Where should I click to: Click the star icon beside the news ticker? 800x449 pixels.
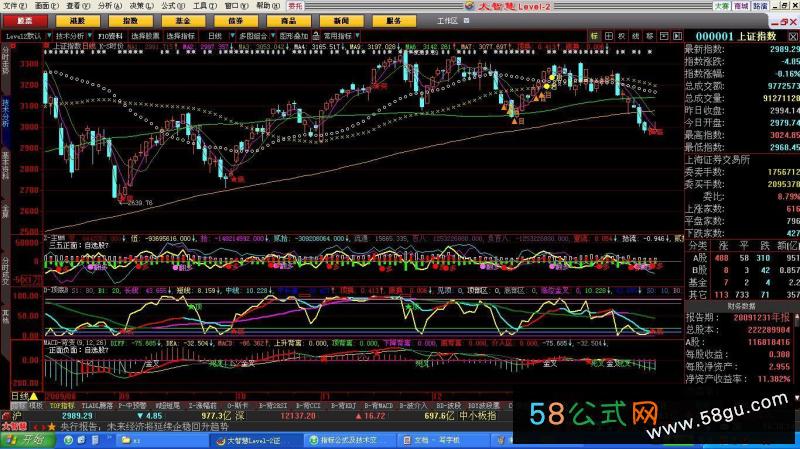pos(52,426)
